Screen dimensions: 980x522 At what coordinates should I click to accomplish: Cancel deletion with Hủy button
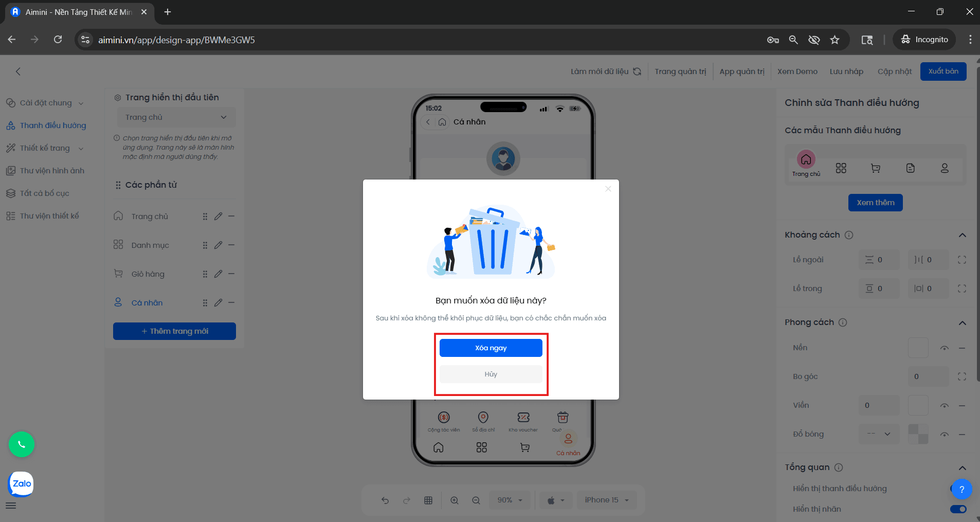491,374
